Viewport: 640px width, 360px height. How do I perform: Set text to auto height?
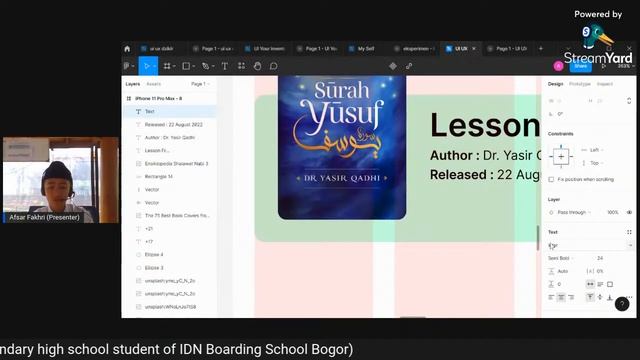pos(600,284)
